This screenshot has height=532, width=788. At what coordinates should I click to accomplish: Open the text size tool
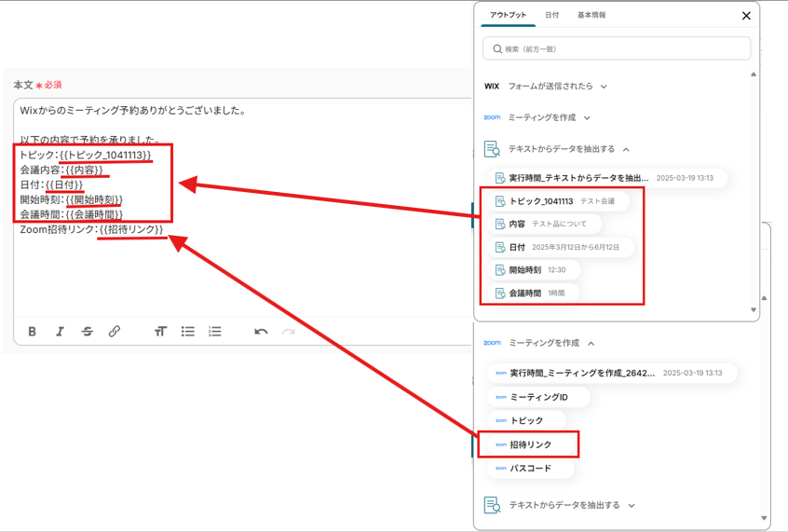coord(160,332)
